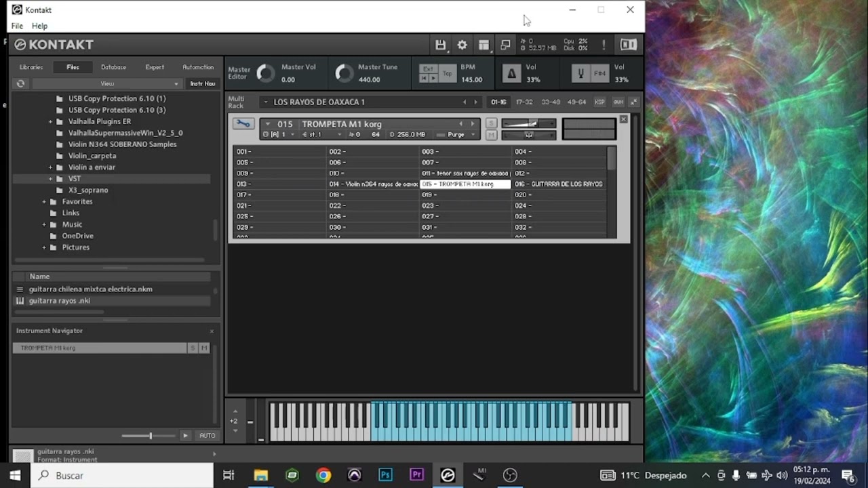
Task: Open the View dropdown in browser
Action: 107,83
